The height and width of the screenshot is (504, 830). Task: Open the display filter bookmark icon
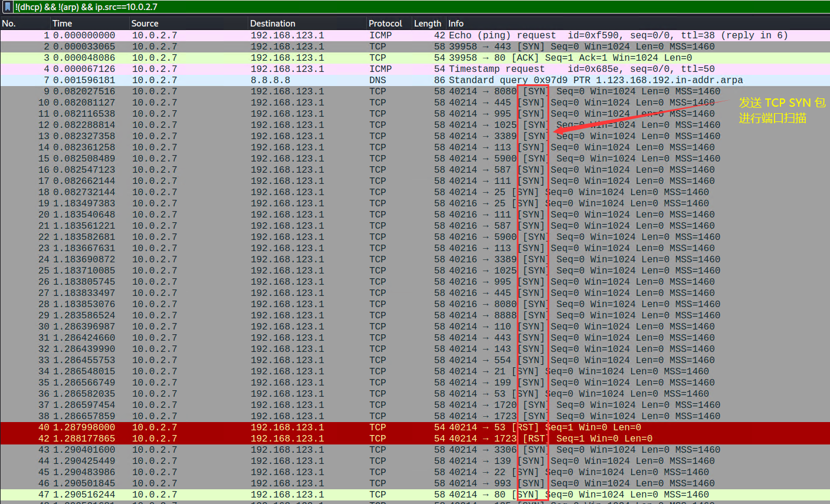[x=8, y=7]
